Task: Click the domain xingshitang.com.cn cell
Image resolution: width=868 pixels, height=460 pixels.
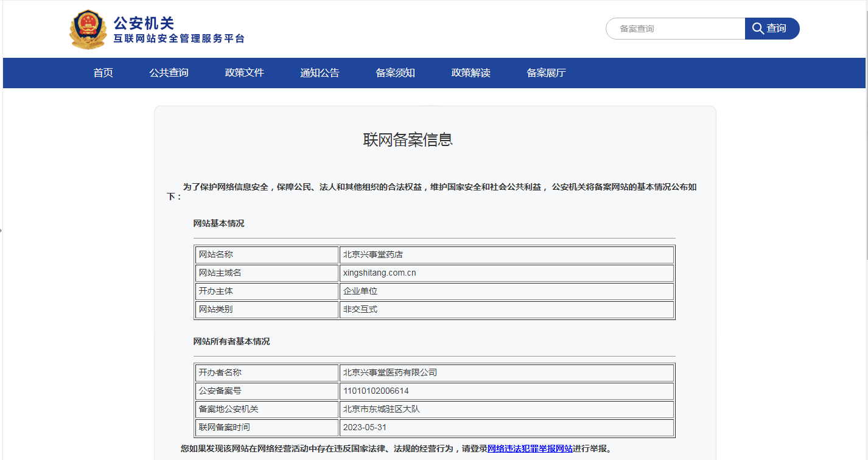Action: 379,273
